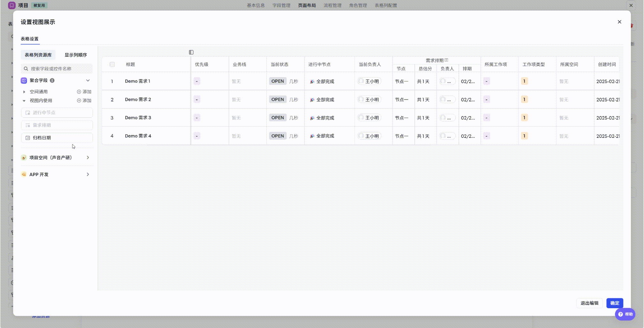644x328 pixels.
Task: Click the 创建时间 column header
Action: [607, 64]
